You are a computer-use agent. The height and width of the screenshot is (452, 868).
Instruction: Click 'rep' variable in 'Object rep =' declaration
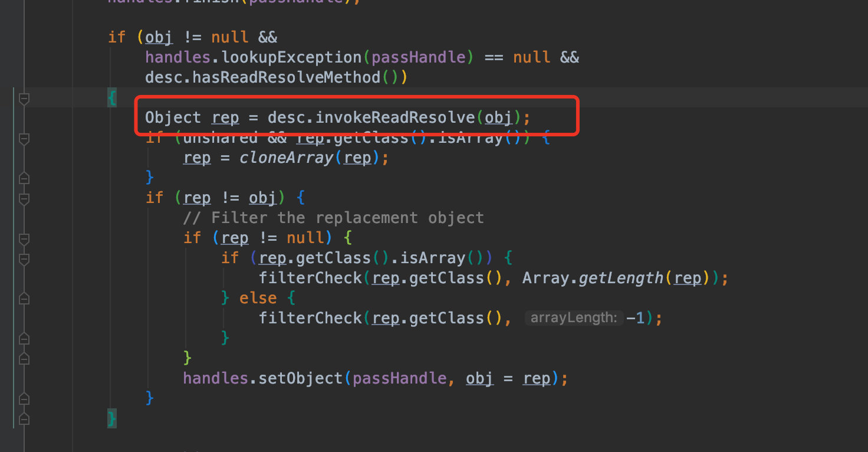[225, 117]
